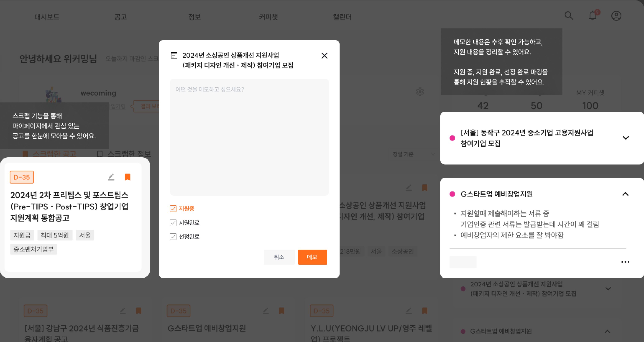This screenshot has width=644, height=342.
Task: Toggle bookmark on 강남구 식품진흥기금 card
Action: 138,311
